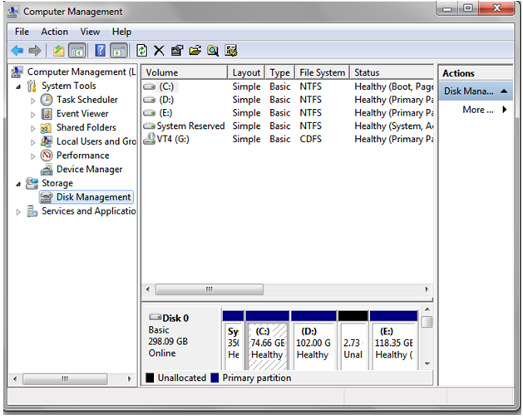Screen dimensions: 523x420
Task: Click the Explore magnifier toolbar icon
Action: 213,51
